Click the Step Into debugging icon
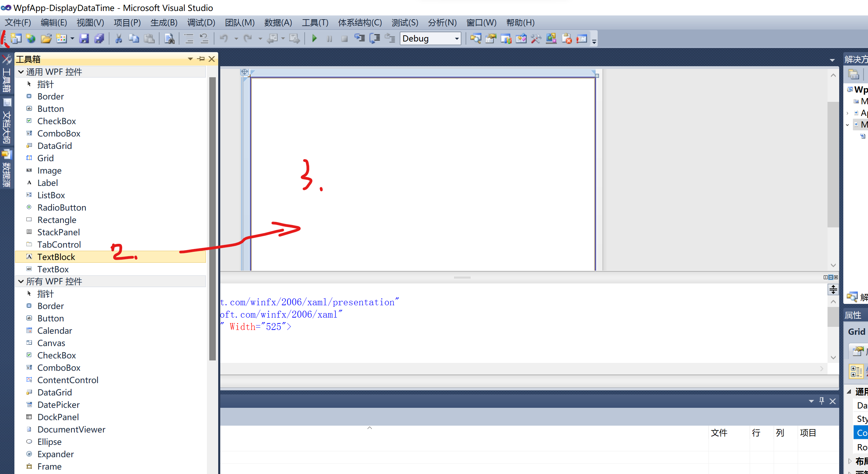This screenshot has height=474, width=868. click(x=360, y=38)
